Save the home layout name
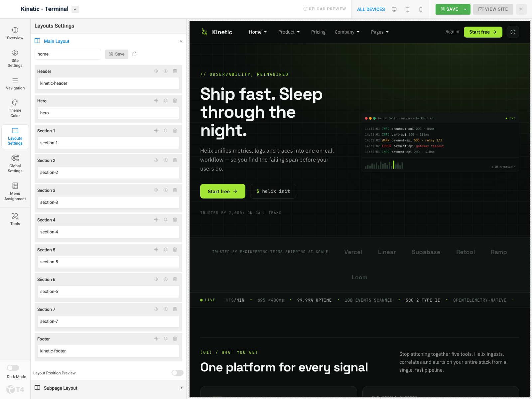 (x=117, y=54)
